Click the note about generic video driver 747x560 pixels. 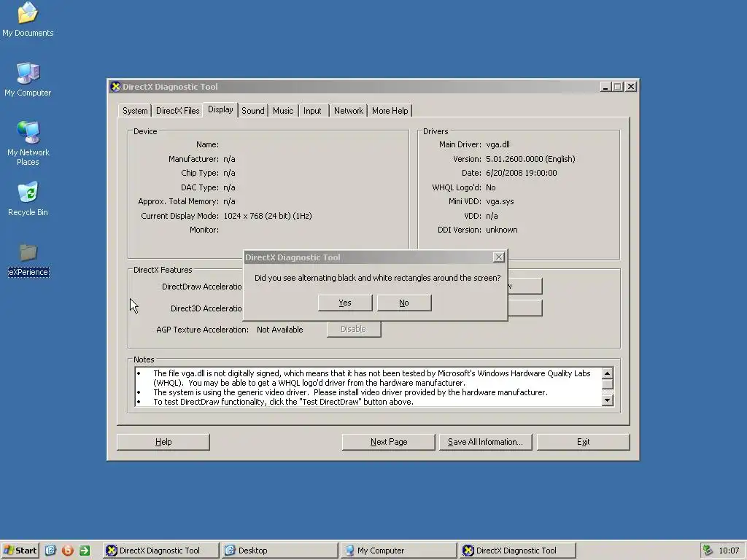point(350,392)
